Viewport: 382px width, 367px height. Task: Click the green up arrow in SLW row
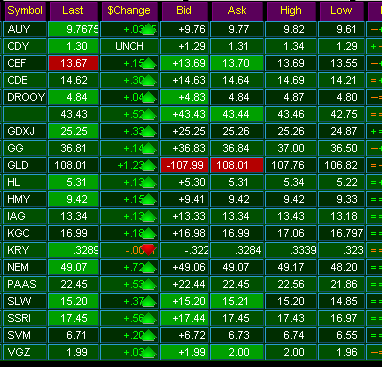(x=148, y=301)
